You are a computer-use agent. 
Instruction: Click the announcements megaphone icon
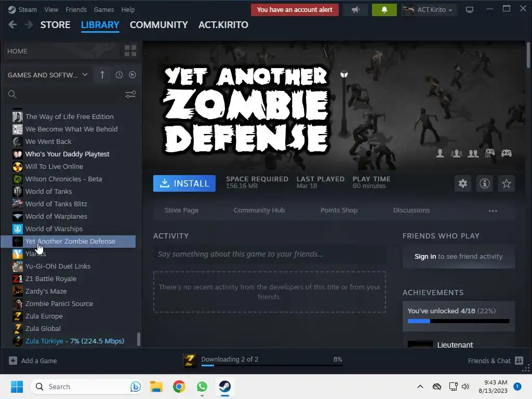(x=355, y=10)
